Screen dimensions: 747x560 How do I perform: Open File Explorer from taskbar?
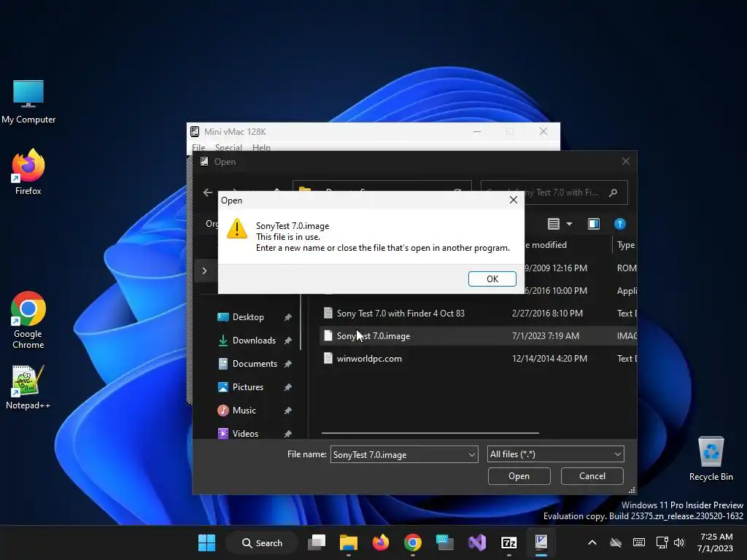tap(348, 542)
